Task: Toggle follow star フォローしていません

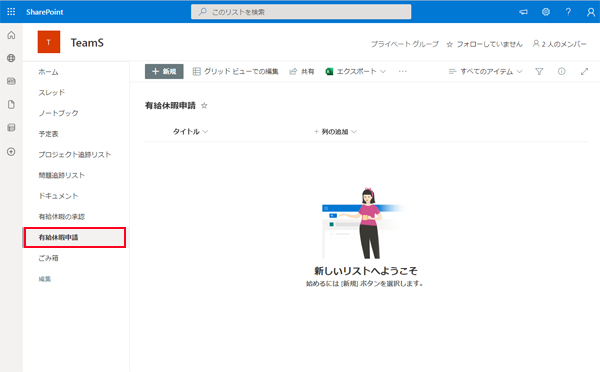Action: click(484, 44)
